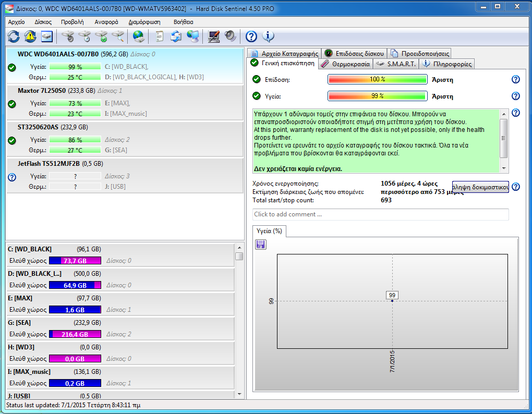532x414 pixels.
Task: Open the Προβολή menu
Action: coord(72,22)
